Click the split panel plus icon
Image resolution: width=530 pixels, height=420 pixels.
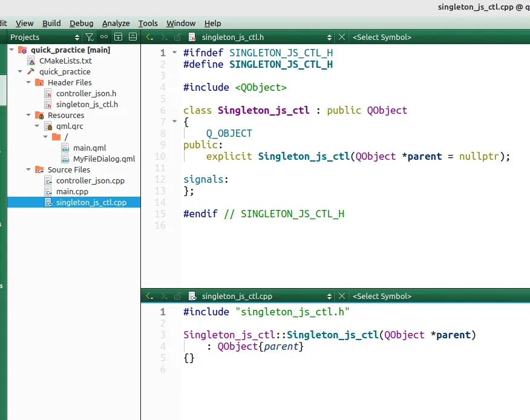point(119,37)
